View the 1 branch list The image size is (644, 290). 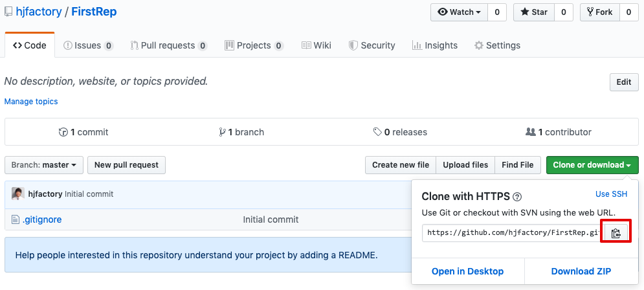[x=241, y=132]
